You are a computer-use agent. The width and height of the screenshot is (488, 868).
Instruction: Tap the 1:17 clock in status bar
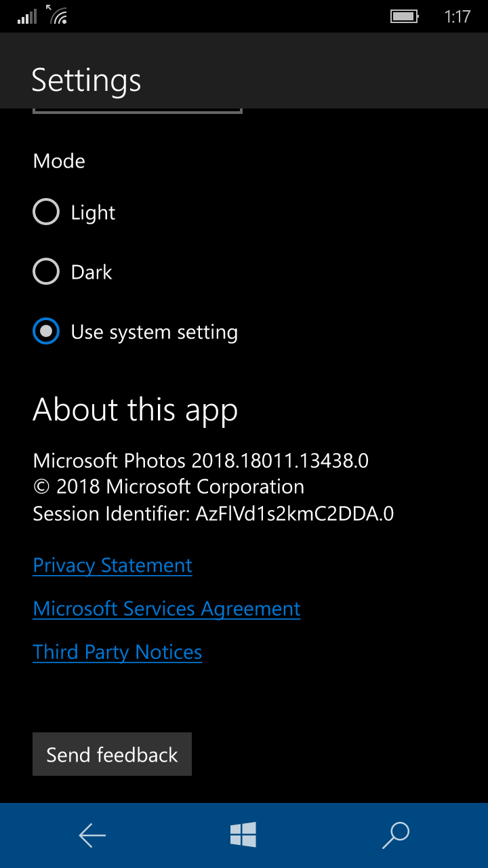click(x=457, y=16)
